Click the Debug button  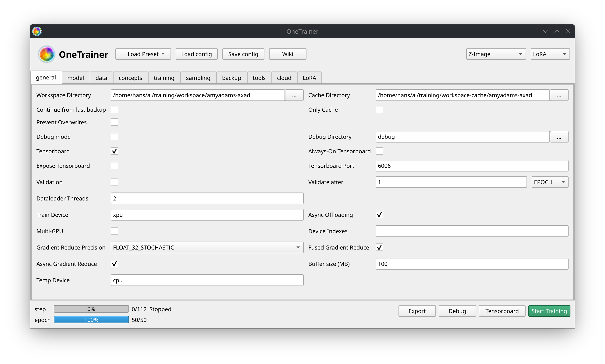click(x=457, y=311)
